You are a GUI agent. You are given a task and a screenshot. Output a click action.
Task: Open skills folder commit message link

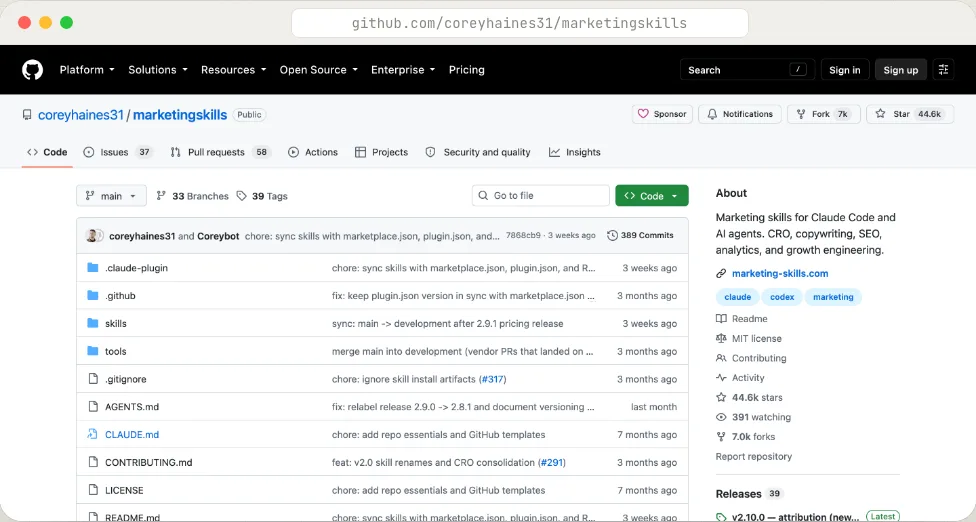pos(448,324)
